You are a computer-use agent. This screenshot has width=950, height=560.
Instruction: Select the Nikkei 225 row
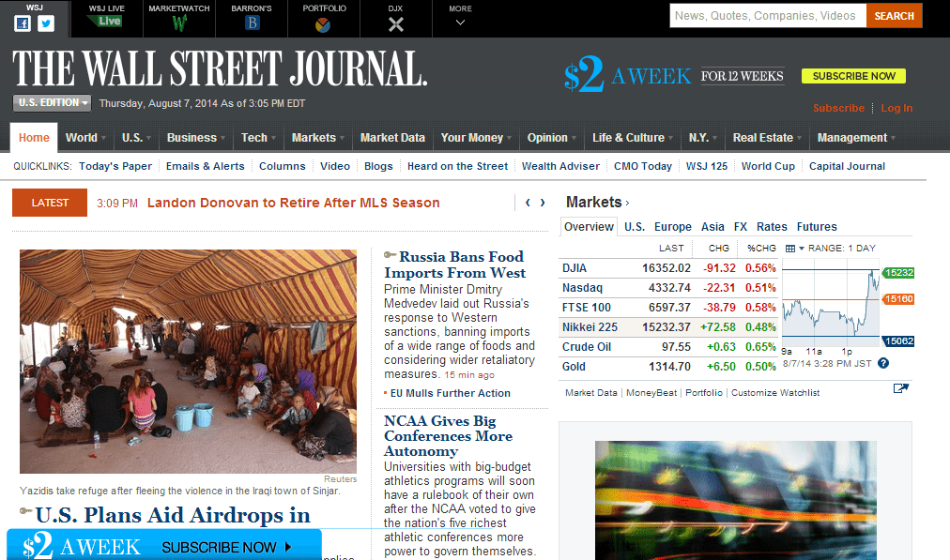point(669,327)
